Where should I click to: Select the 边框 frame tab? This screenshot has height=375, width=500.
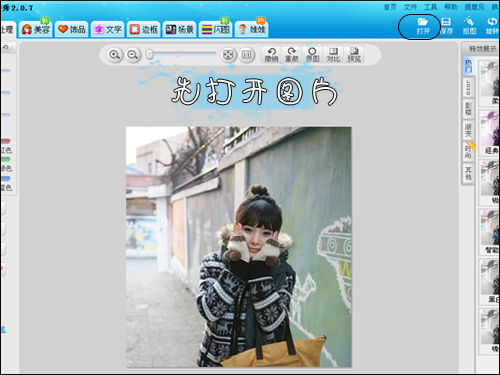click(x=144, y=29)
